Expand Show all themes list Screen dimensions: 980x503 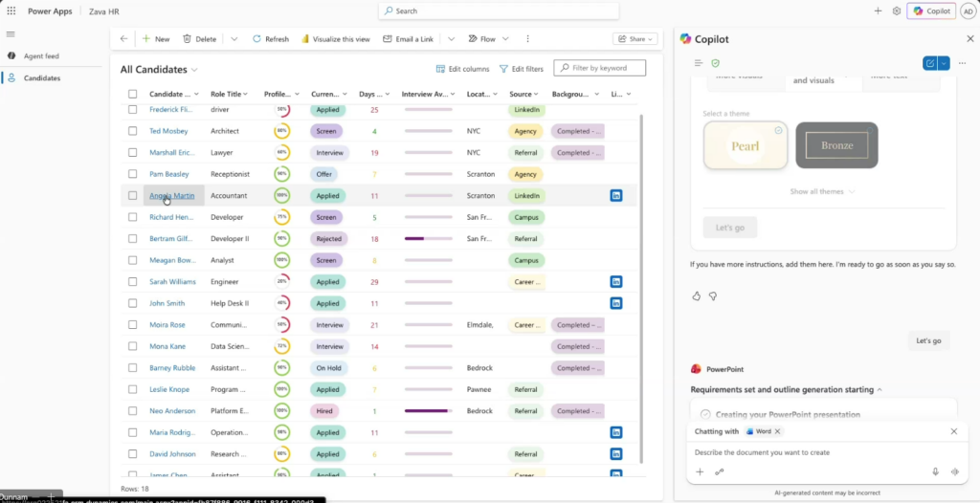tap(822, 191)
